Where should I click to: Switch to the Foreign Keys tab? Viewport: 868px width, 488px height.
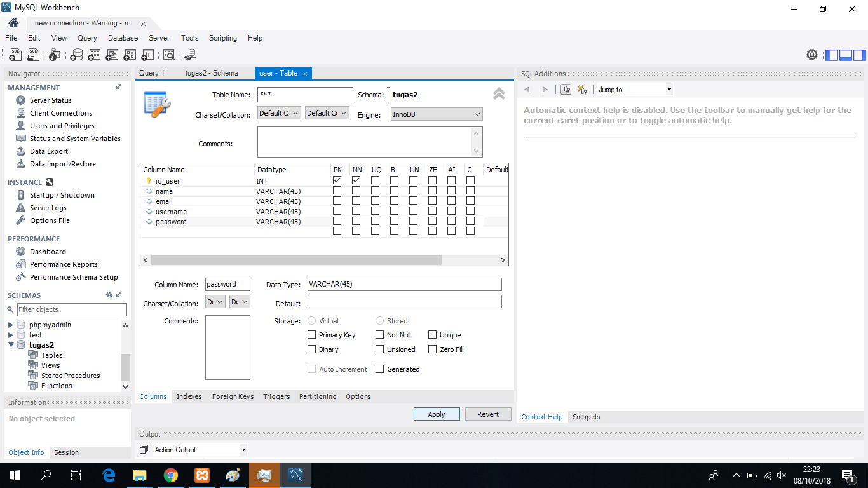(233, 396)
